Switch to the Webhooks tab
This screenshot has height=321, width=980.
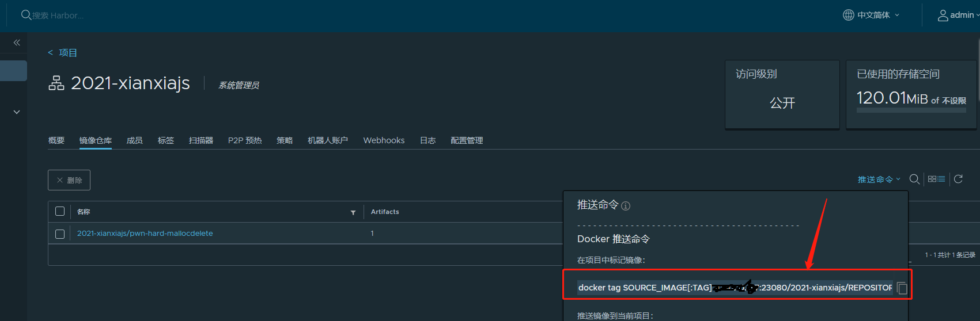(x=384, y=140)
